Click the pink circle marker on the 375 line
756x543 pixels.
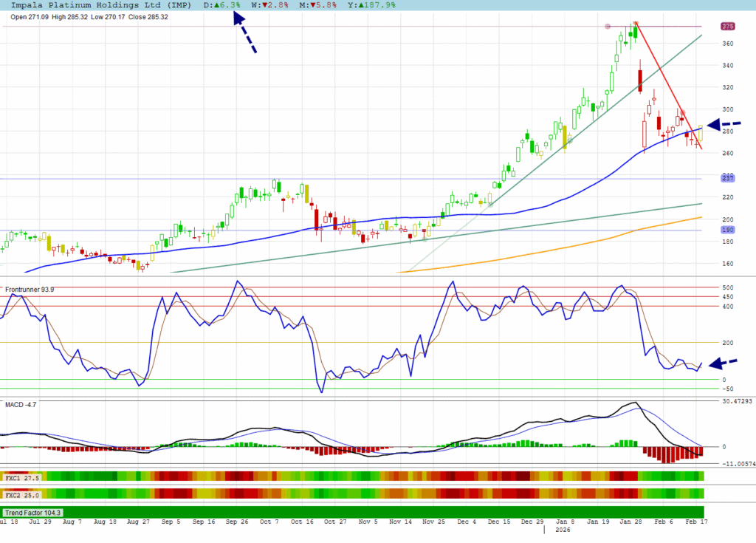pyautogui.click(x=608, y=27)
